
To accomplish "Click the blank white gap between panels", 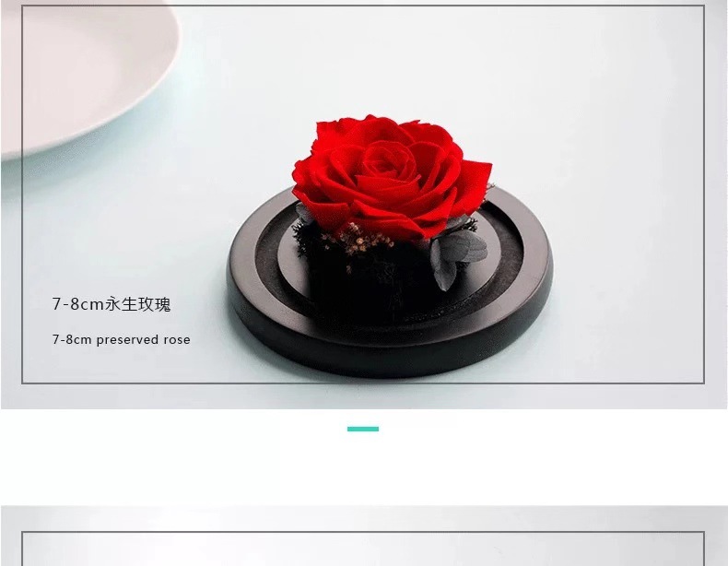I will point(363,469).
